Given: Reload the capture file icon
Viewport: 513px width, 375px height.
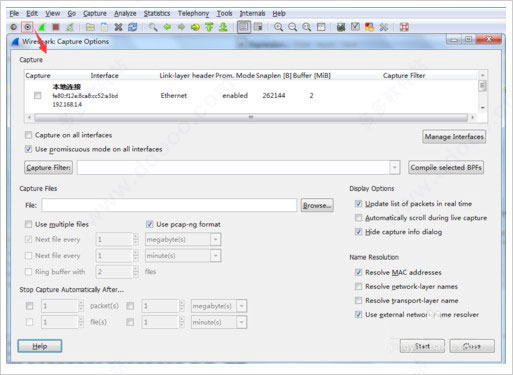Looking at the screenshot, I should pos(132,27).
